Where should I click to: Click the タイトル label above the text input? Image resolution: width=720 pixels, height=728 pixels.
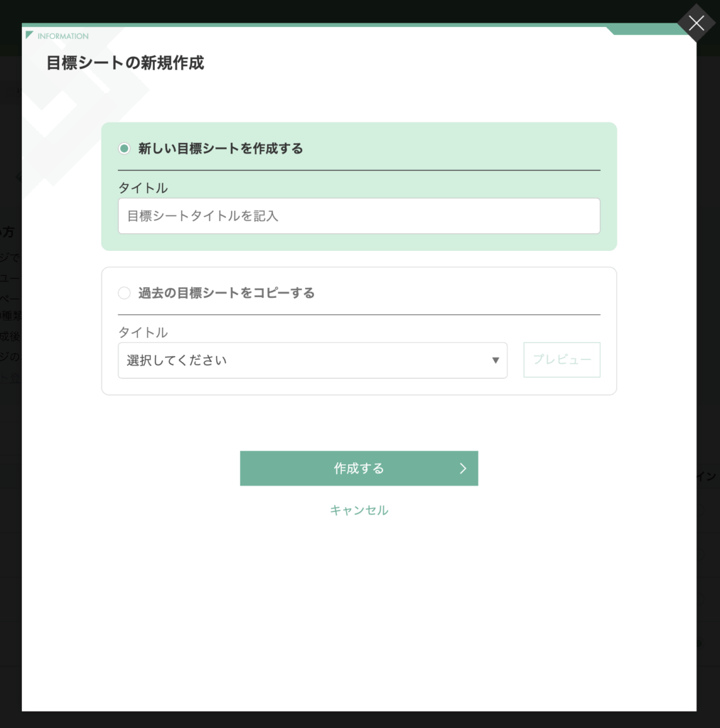(x=143, y=188)
